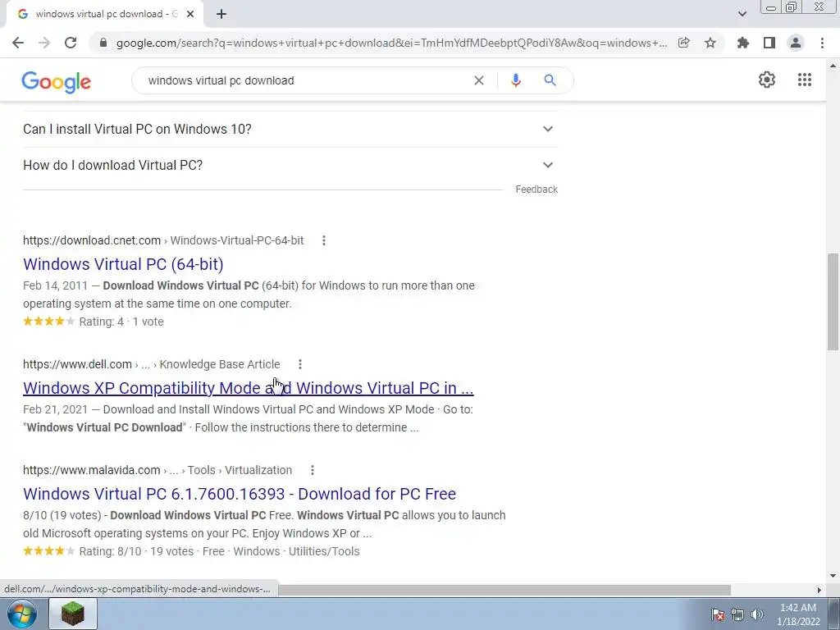Screen dimensions: 840x630
Task: Start voice search with microphone
Action: tap(516, 80)
